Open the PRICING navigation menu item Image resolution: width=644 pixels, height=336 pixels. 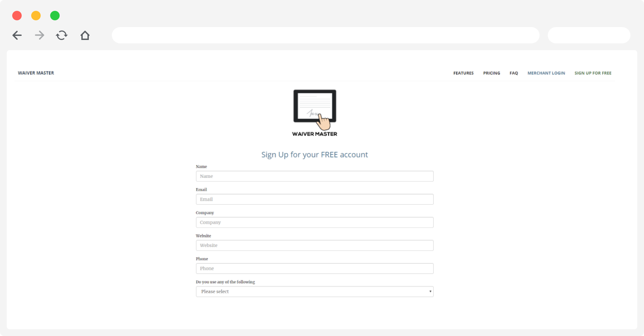click(491, 73)
